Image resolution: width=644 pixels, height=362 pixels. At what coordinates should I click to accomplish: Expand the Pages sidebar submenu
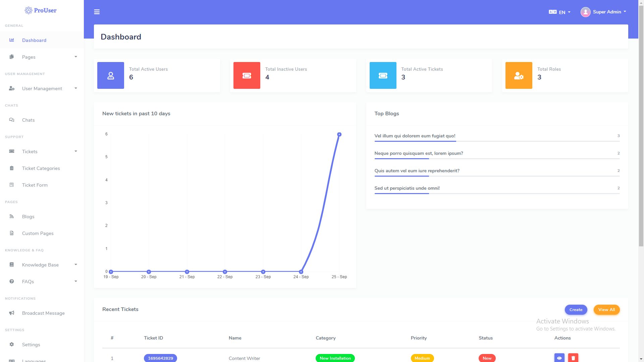click(x=76, y=57)
